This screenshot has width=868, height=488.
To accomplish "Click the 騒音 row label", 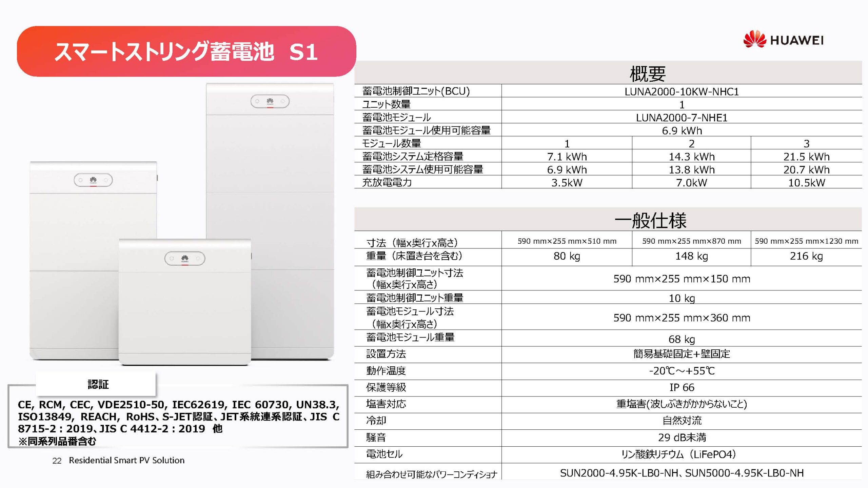I will [376, 437].
